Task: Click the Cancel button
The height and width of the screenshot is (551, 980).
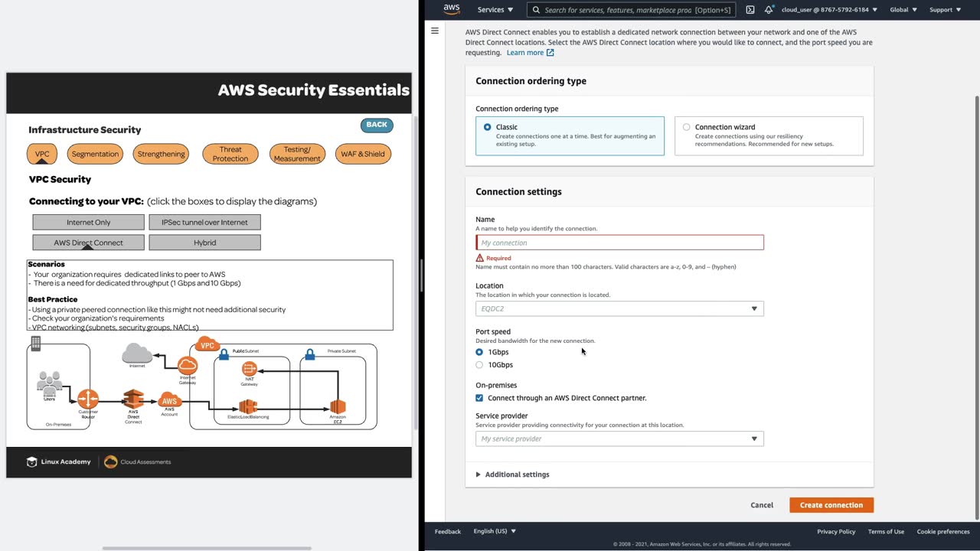Action: [761, 505]
